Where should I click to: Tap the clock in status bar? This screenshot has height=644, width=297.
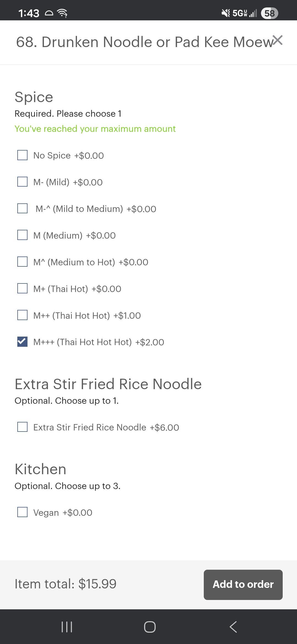(29, 13)
